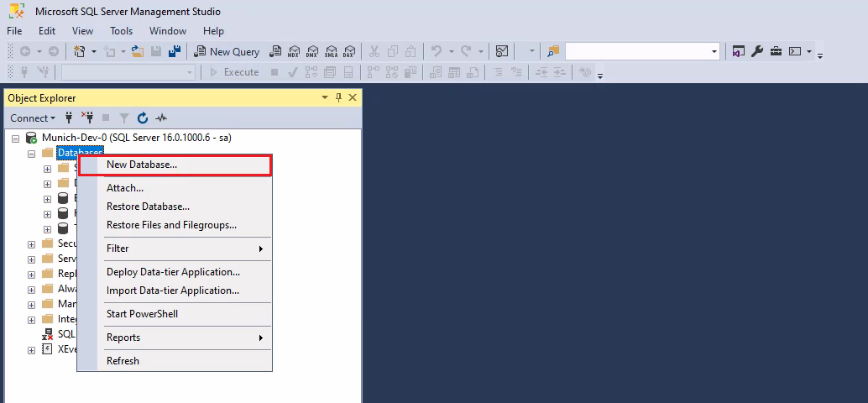Open the Window menu
The image size is (868, 403).
pyautogui.click(x=168, y=31)
